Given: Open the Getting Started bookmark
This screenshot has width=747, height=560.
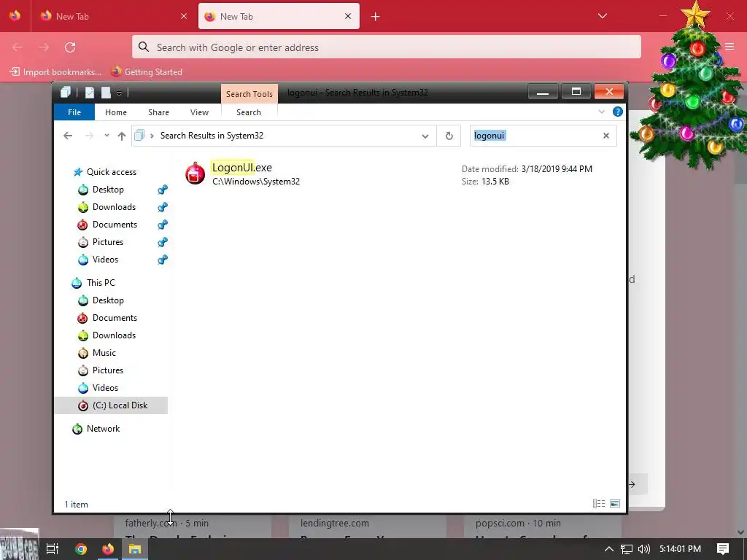Looking at the screenshot, I should pyautogui.click(x=146, y=72).
